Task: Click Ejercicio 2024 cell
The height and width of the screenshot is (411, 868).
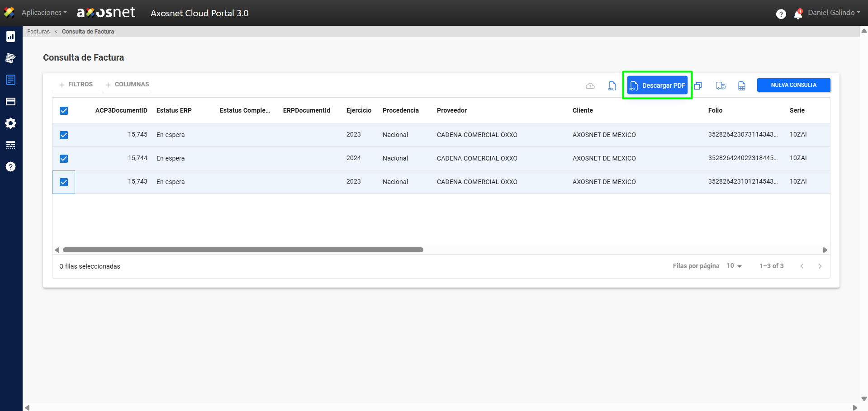Action: [354, 158]
